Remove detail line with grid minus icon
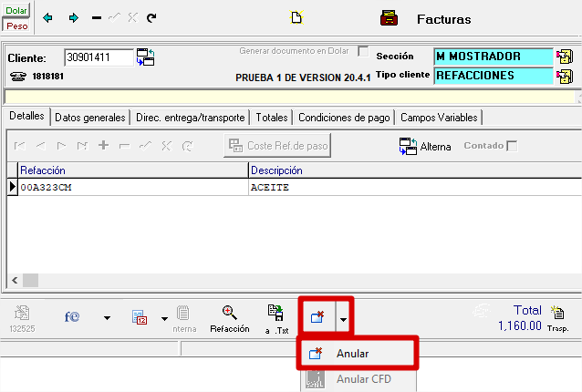 tap(124, 146)
